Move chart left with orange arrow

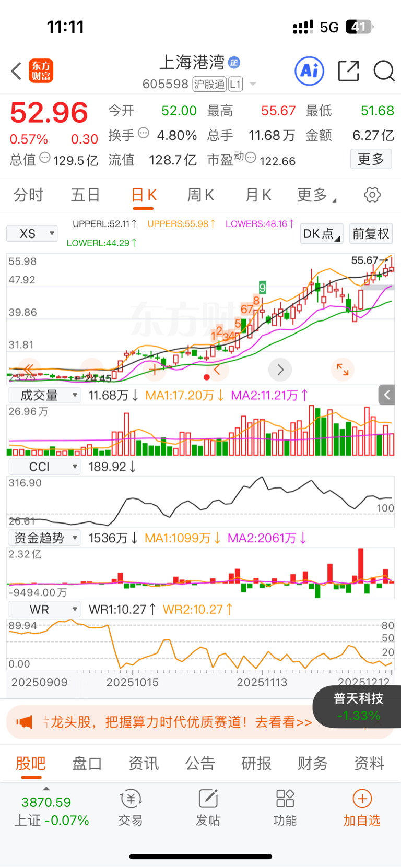[x=217, y=370]
